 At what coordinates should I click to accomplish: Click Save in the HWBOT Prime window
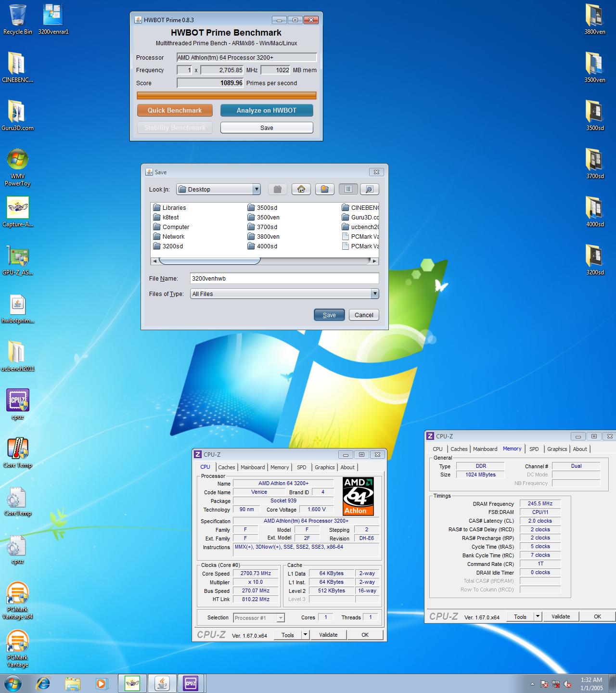267,128
